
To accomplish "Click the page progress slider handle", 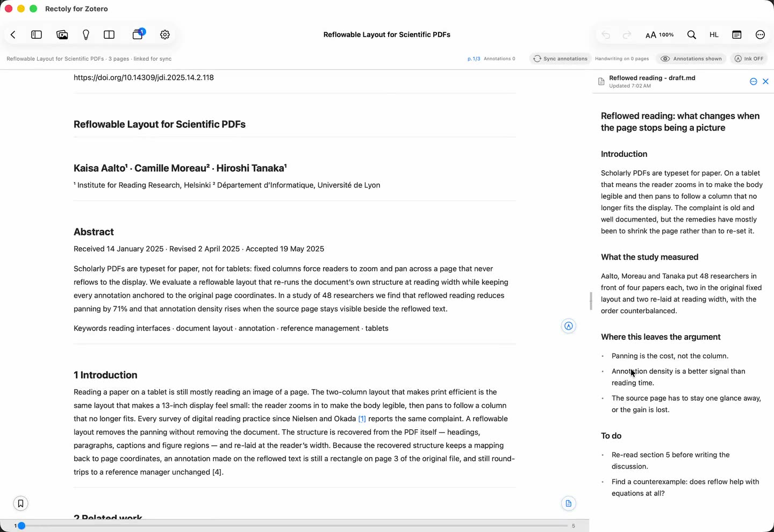I will tap(21, 526).
